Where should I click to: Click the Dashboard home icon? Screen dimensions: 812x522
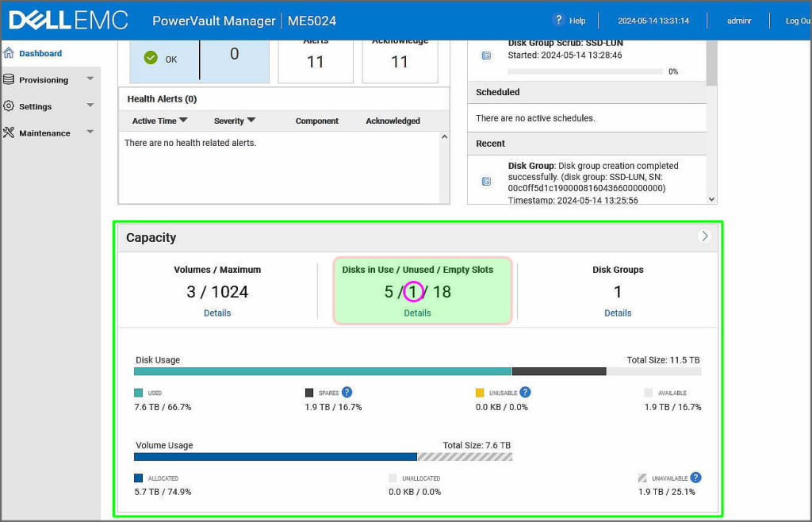coord(10,53)
